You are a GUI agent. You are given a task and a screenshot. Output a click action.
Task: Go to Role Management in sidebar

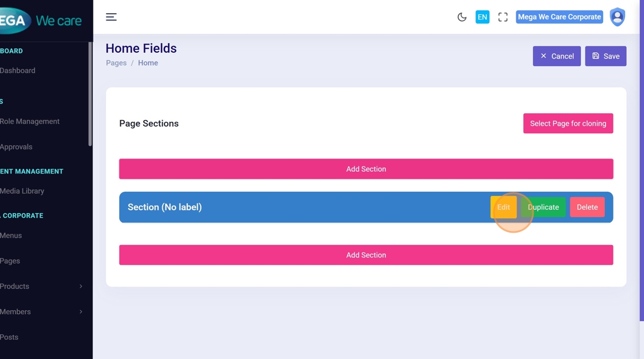click(30, 122)
